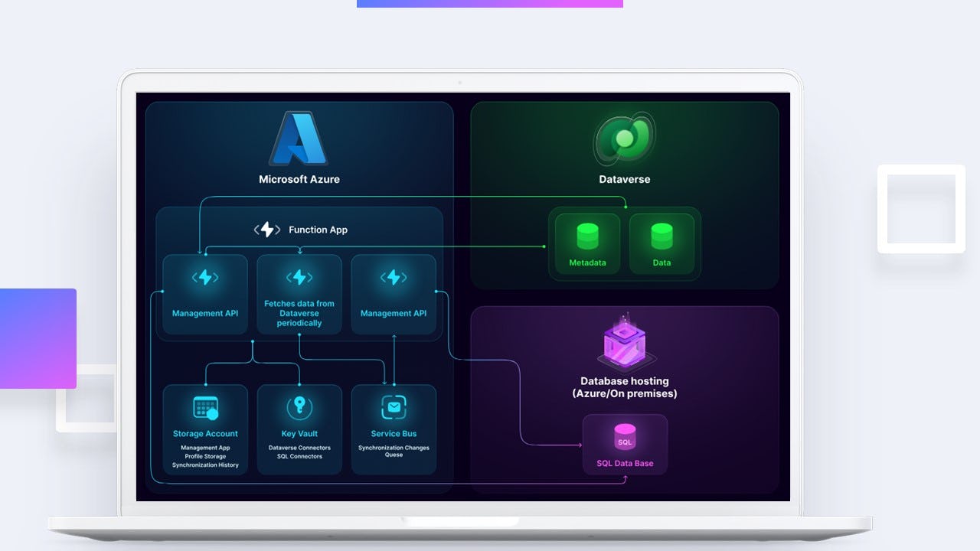The height and width of the screenshot is (551, 980).
Task: Click the Function App lightning icon
Action: [x=266, y=229]
